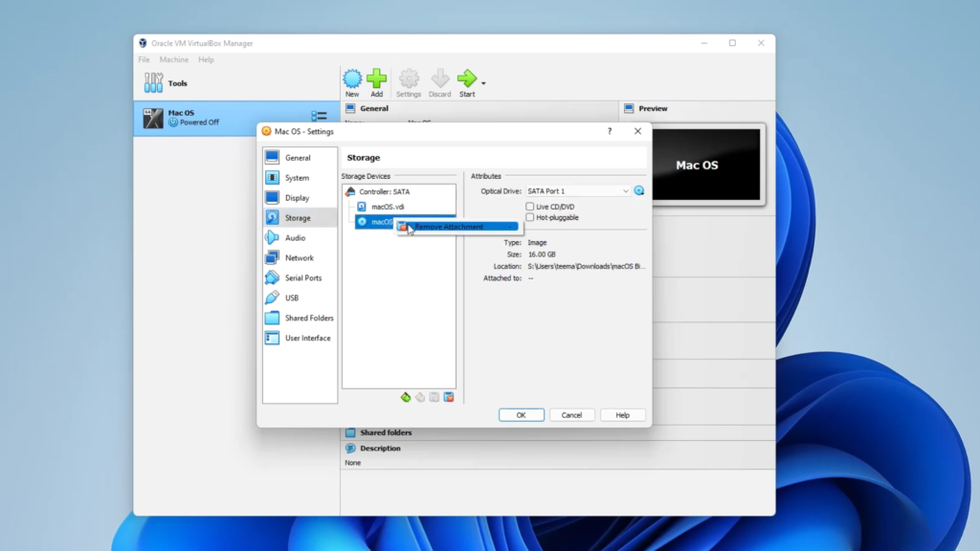Click the location path S:\Users\teema\Downloads

pyautogui.click(x=587, y=266)
